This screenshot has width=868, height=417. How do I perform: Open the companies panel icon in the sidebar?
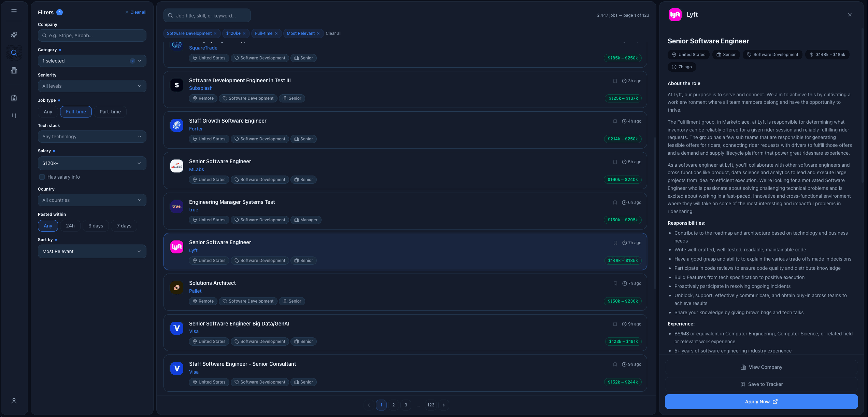pos(14,70)
